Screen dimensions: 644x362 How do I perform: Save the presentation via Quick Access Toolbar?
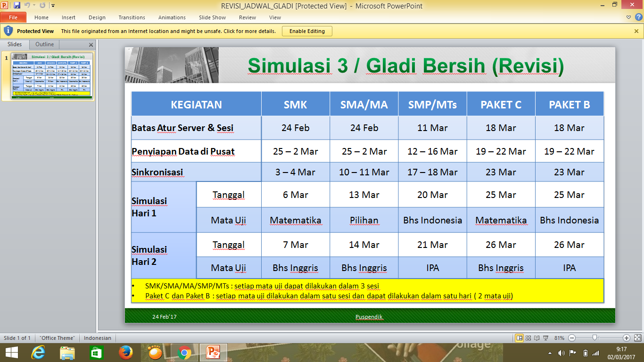click(17, 5)
